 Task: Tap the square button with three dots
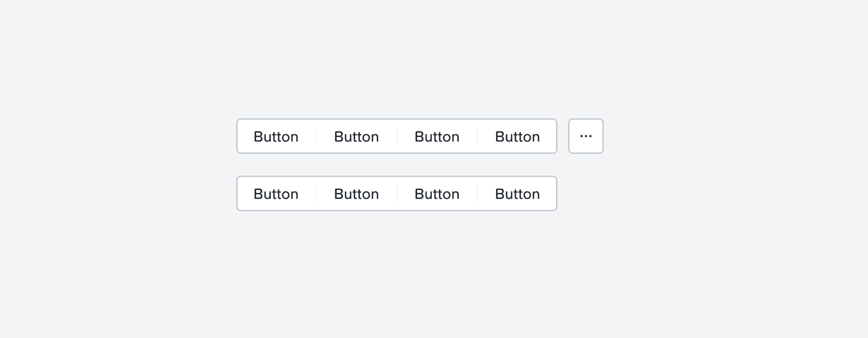click(586, 136)
